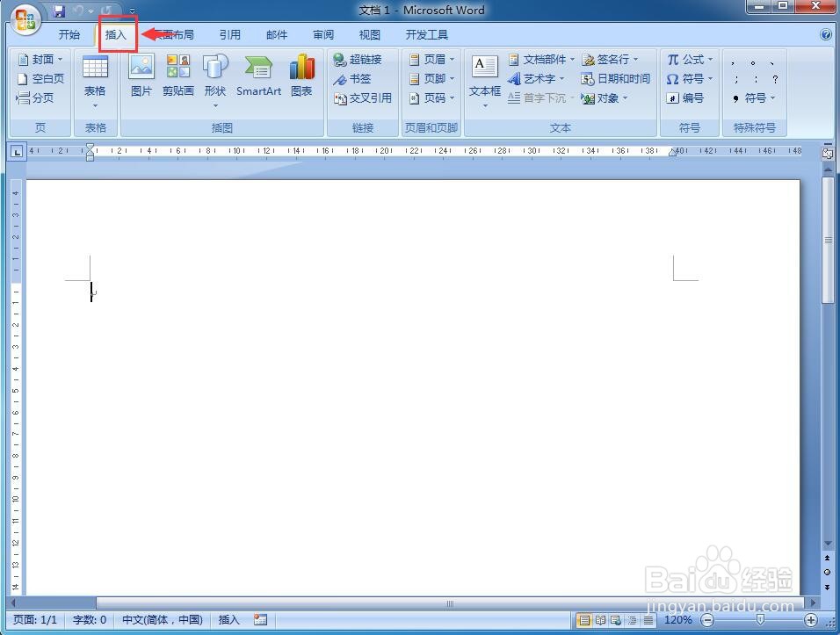Viewport: 840px width, 635px height.
Task: Switch to the Home (开始) tab
Action: click(69, 35)
